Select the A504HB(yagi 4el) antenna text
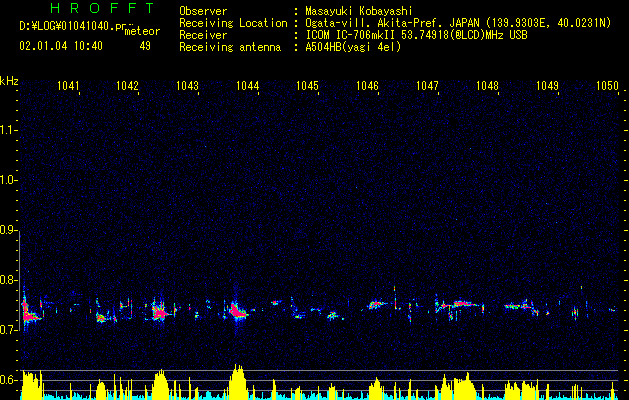The height and width of the screenshot is (400, 629). tap(353, 47)
